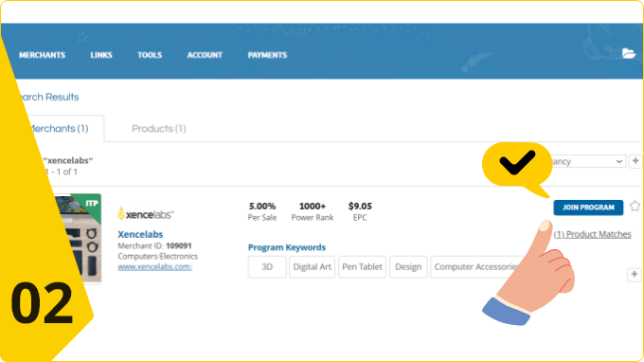Viewport: 644px width, 362px height.
Task: Select the 3D keyword tag
Action: (x=267, y=267)
